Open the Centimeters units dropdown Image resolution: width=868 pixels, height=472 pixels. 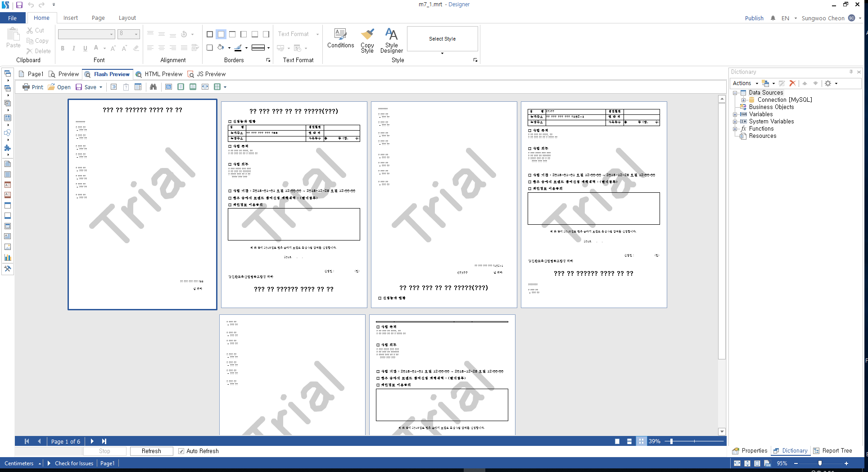click(22, 463)
